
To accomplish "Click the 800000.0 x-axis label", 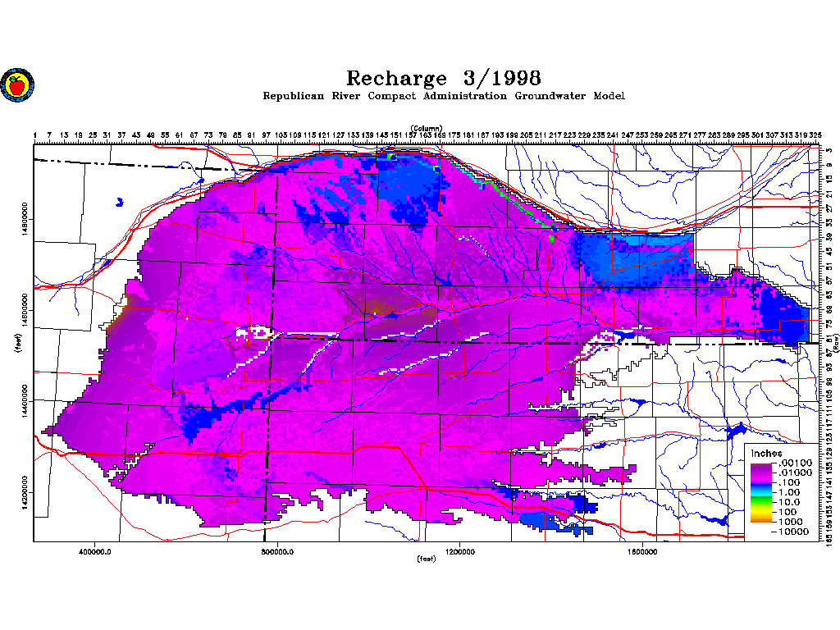I will pyautogui.click(x=277, y=551).
